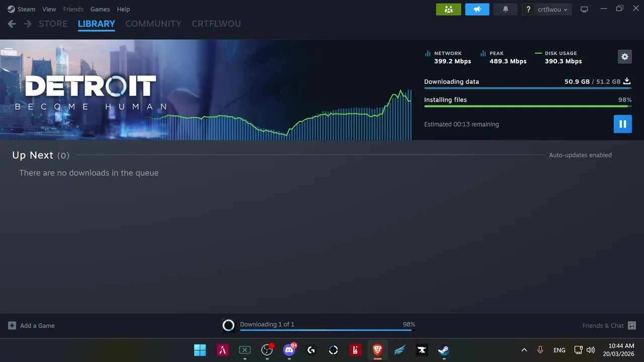This screenshot has width=644, height=362.
Task: Open the Brave browser taskbar icon
Action: click(x=378, y=350)
